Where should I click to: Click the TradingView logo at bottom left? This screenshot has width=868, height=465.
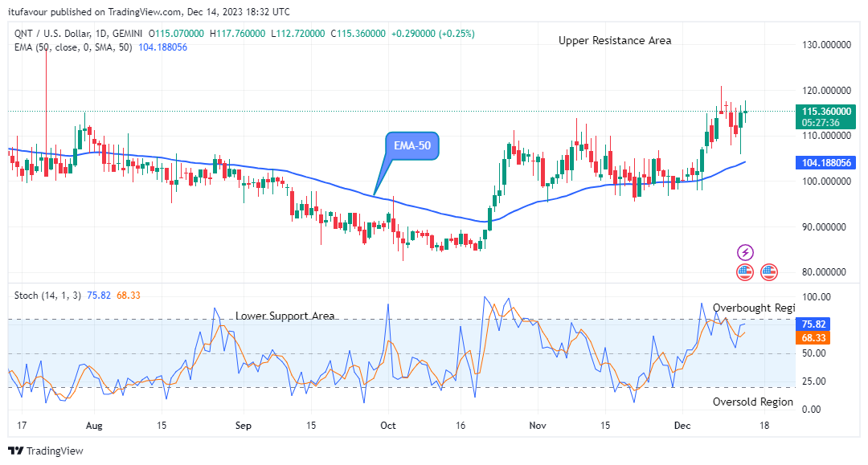(46, 451)
